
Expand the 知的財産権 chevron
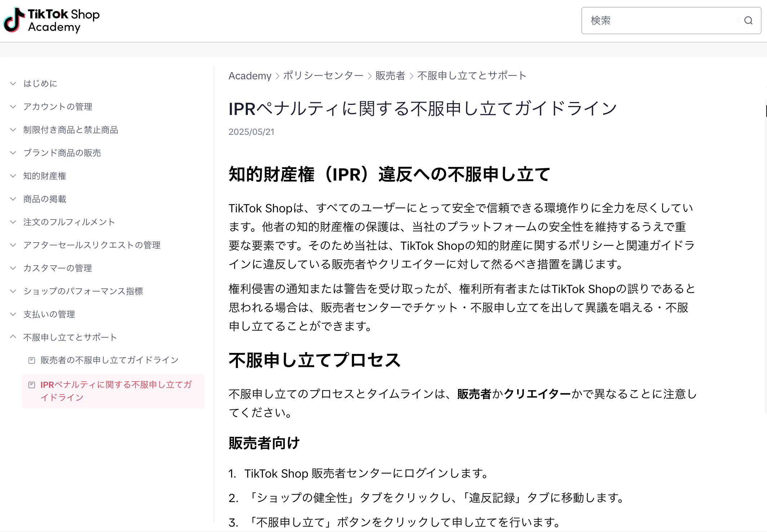[x=13, y=176]
